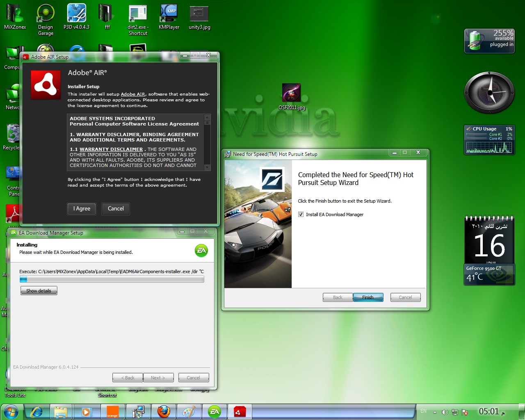The image size is (525, 420).
Task: Toggle Install EA Download Manager checkbox
Action: pyautogui.click(x=301, y=215)
